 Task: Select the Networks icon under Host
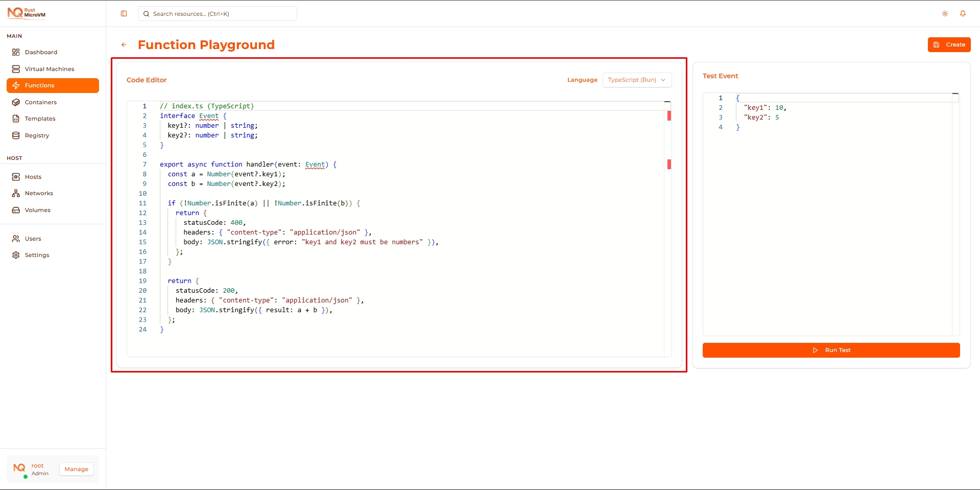point(16,193)
